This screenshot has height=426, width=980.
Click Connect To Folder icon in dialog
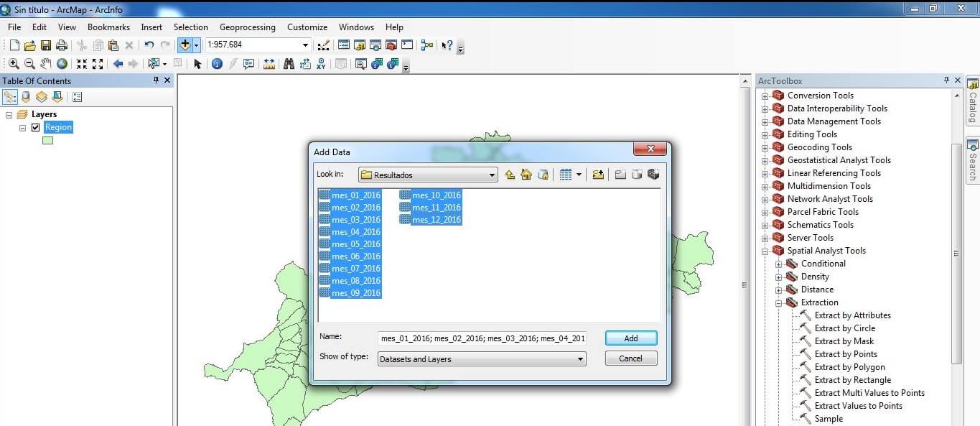598,175
